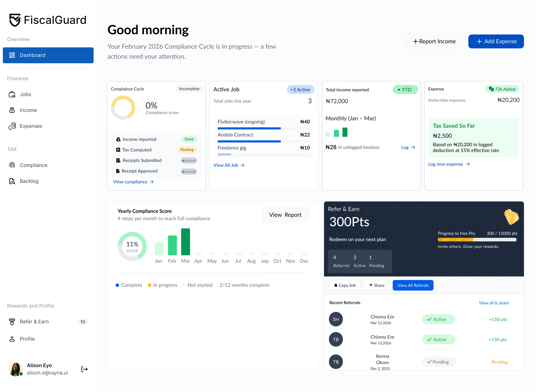This screenshot has width=536, height=392.
Task: Click the Backlog document search icon
Action: [12, 181]
